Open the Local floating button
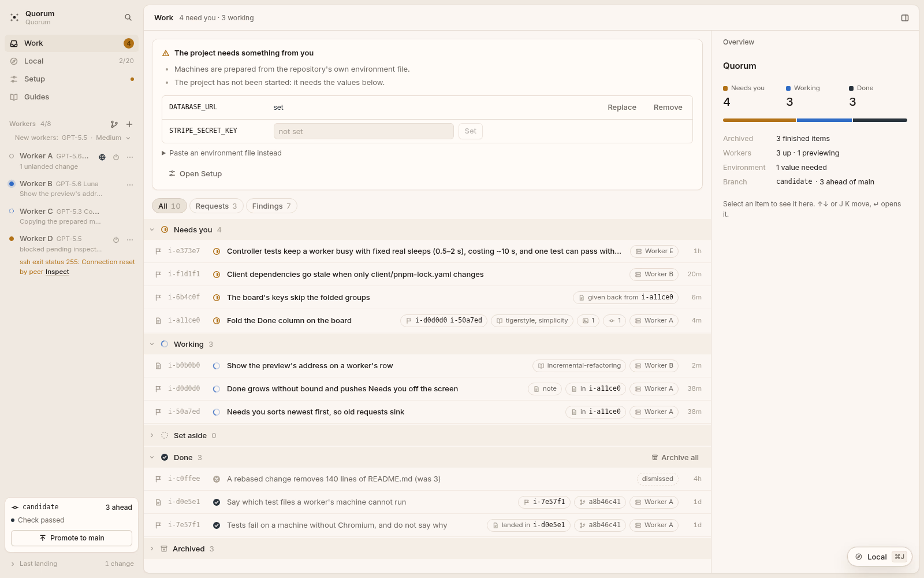 point(880,557)
